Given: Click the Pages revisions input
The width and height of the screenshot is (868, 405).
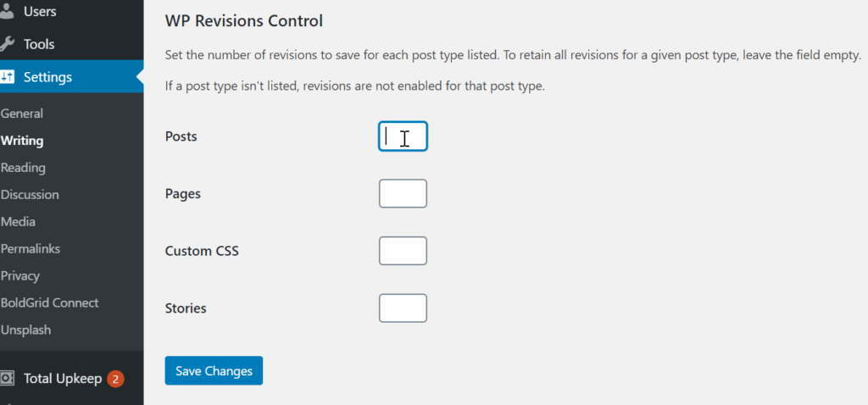Looking at the screenshot, I should tap(403, 193).
